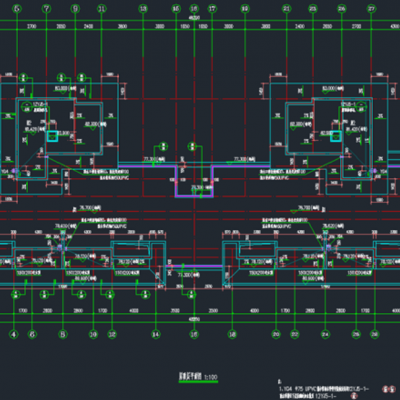Select grid axis bubble 7 at top

(47, 9)
